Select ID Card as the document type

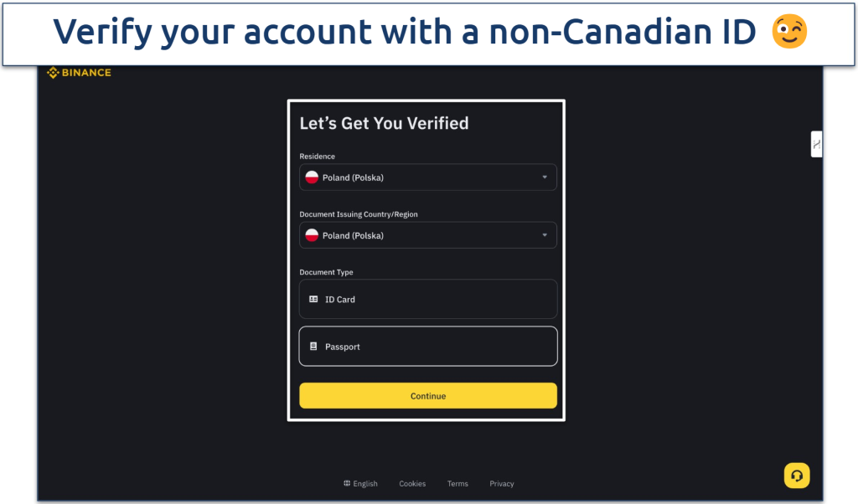[427, 299]
